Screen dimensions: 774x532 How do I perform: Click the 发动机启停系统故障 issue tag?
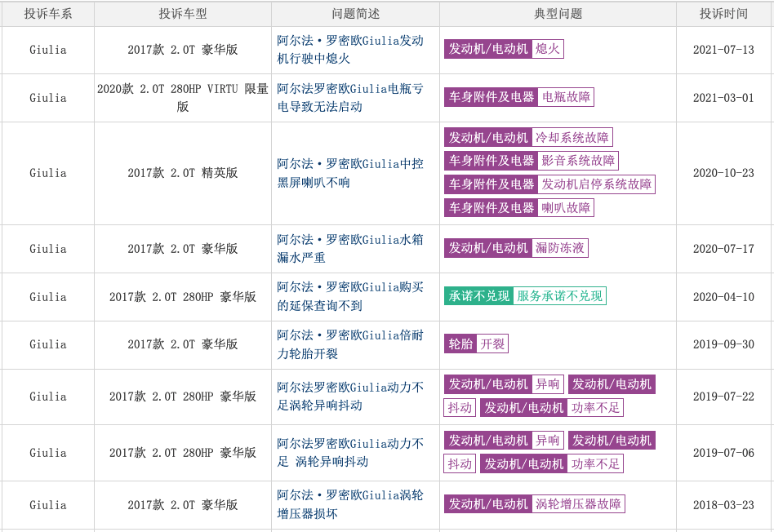(596, 184)
